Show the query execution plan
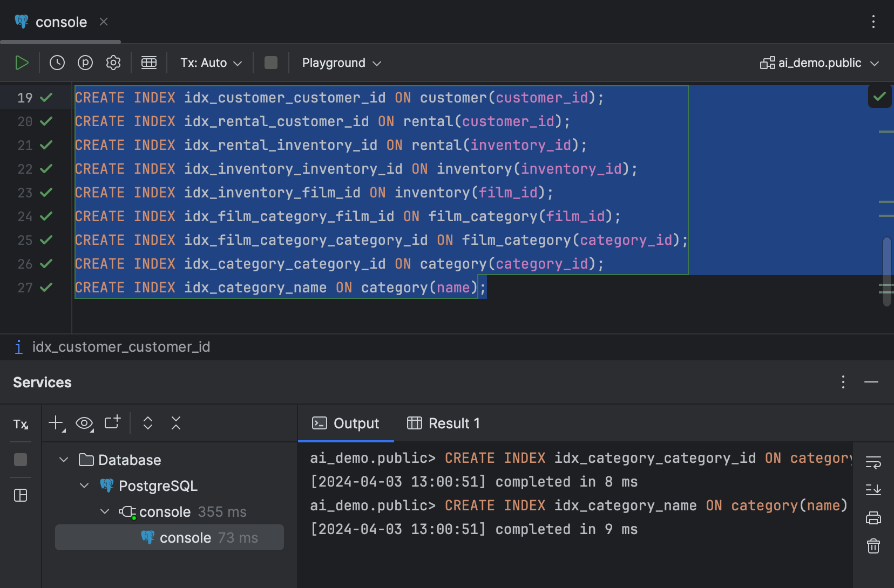894x588 pixels. click(x=85, y=62)
